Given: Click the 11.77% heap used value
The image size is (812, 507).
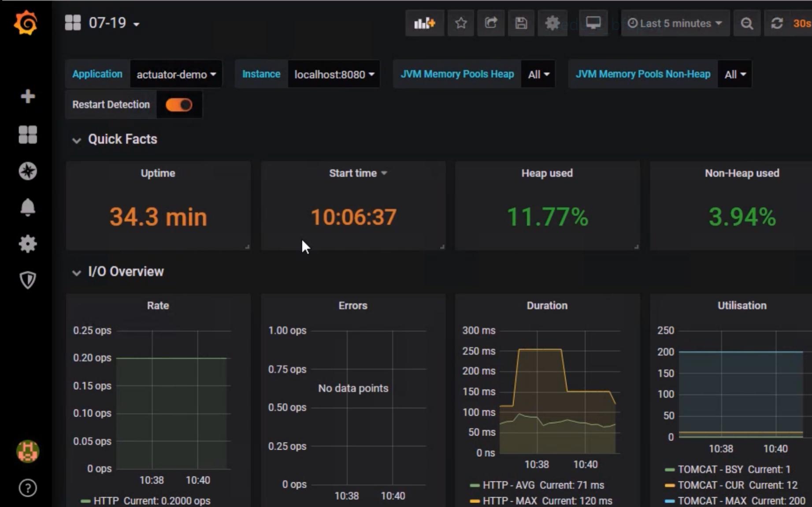Looking at the screenshot, I should 547,217.
